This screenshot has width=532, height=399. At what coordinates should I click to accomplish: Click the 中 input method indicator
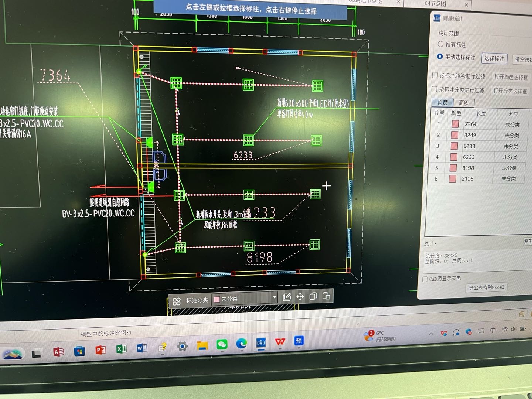493,330
